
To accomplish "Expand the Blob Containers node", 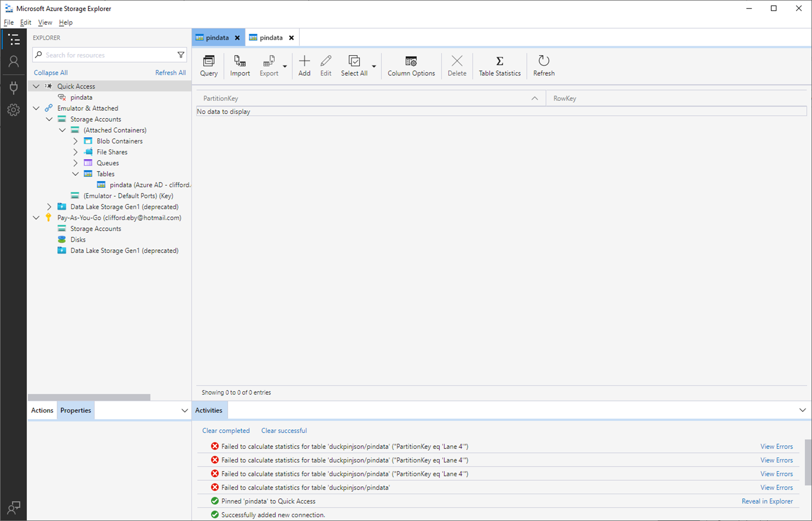I will pyautogui.click(x=75, y=141).
